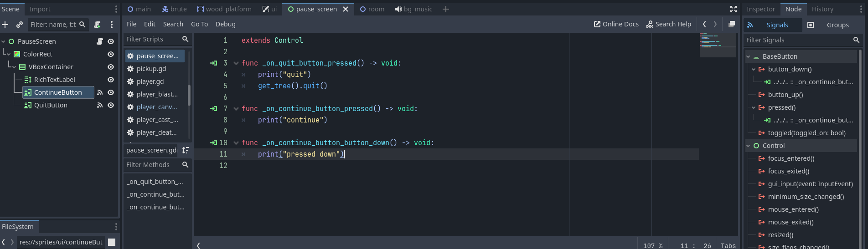Go to next edited document arrow
868x249 pixels.
[x=715, y=24]
